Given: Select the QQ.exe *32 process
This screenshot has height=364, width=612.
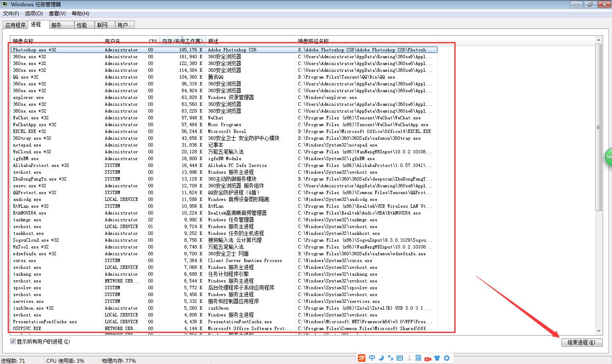Looking at the screenshot, I should [224, 77].
